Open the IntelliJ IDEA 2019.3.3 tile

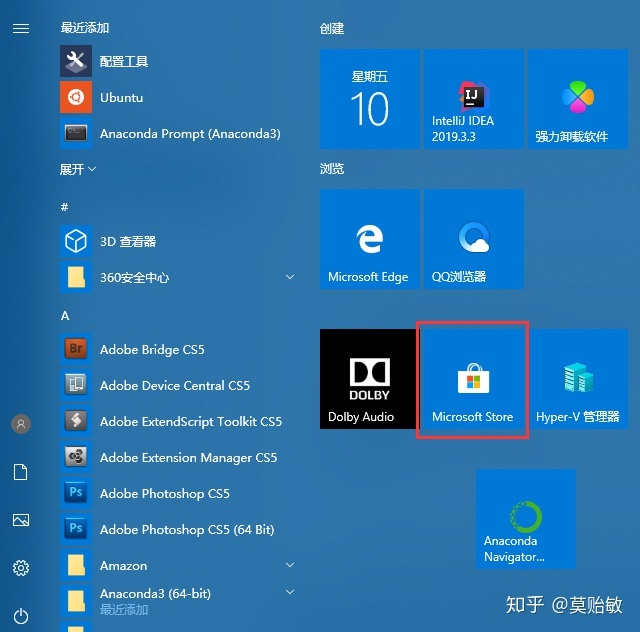474,99
